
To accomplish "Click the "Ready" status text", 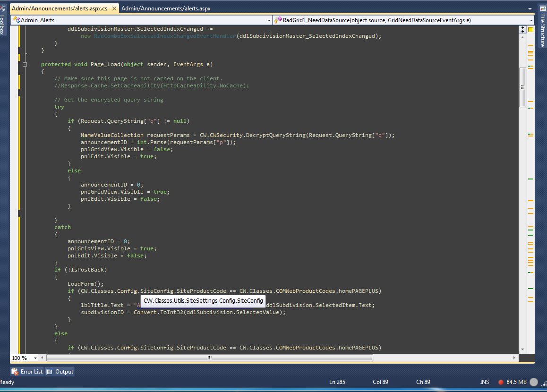I will tap(7, 382).
